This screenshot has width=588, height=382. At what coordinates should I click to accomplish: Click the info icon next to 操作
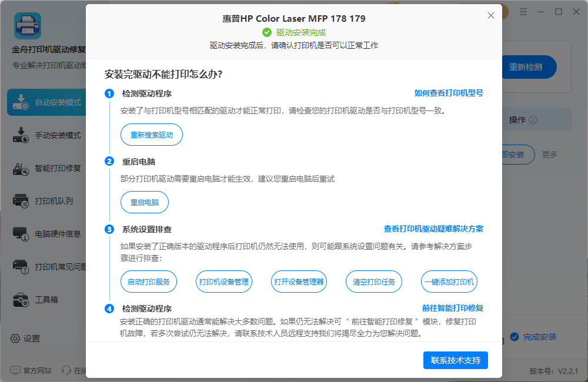(x=533, y=120)
